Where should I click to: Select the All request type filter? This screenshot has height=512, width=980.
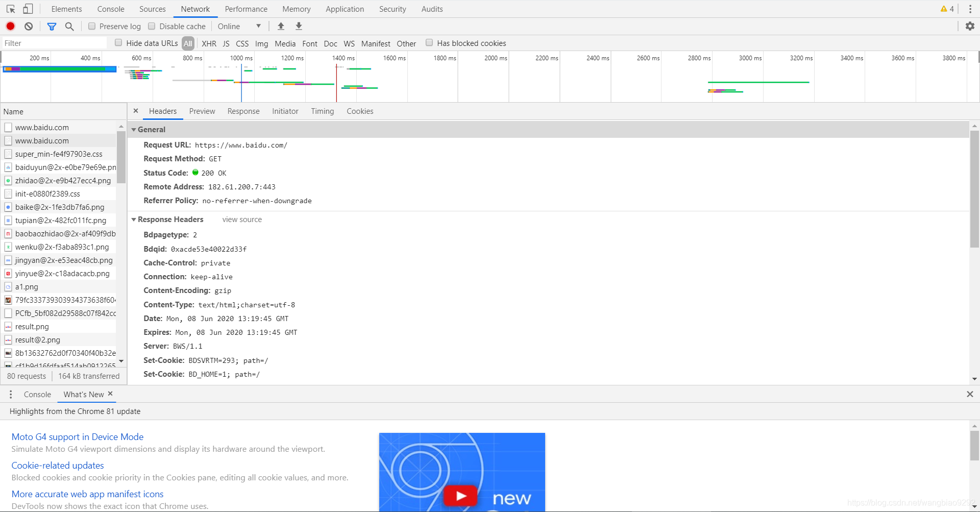188,43
